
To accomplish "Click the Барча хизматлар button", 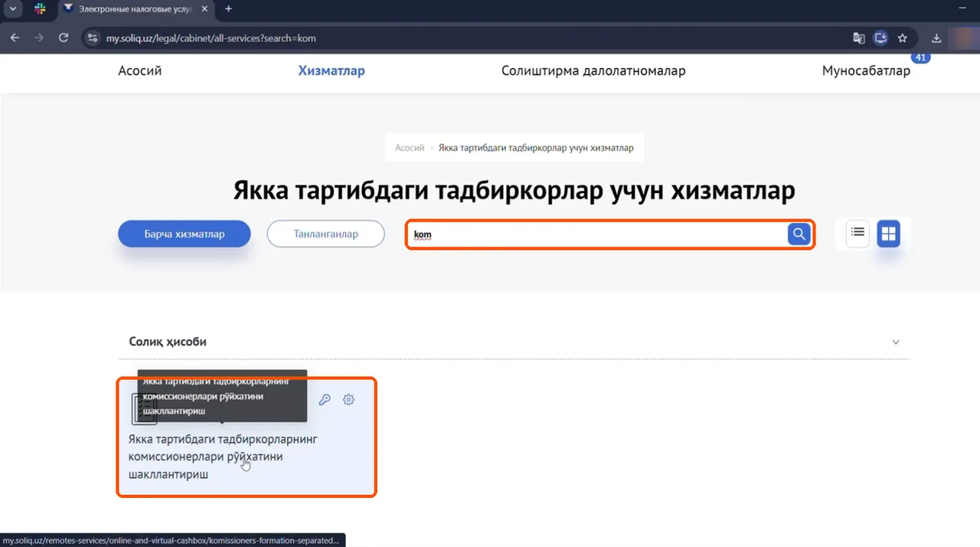I will 185,234.
